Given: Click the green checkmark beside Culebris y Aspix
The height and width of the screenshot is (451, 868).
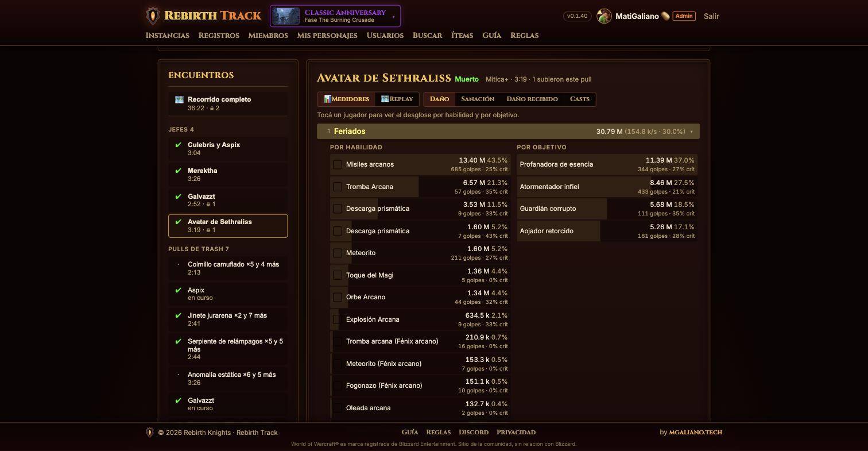Looking at the screenshot, I should point(179,145).
